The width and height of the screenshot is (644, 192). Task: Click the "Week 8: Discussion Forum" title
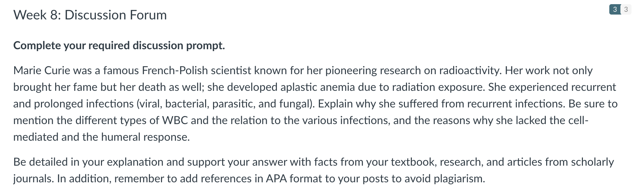90,15
